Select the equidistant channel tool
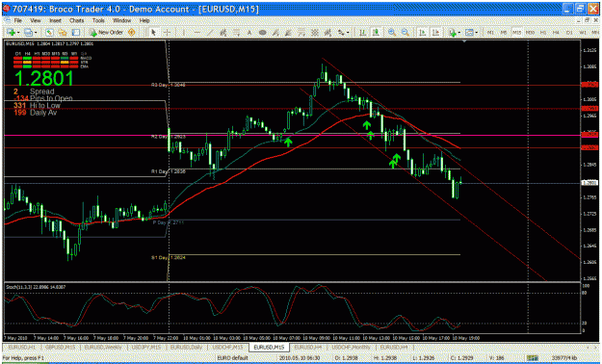 pos(222,33)
